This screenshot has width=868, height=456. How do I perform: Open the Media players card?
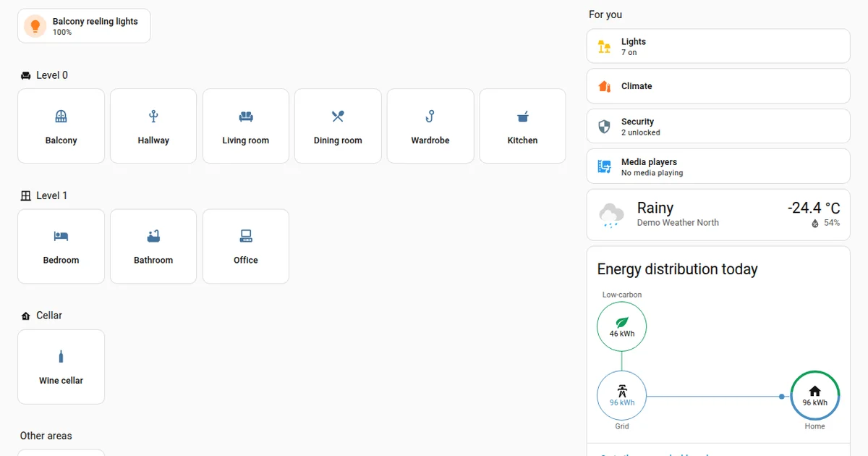(718, 166)
